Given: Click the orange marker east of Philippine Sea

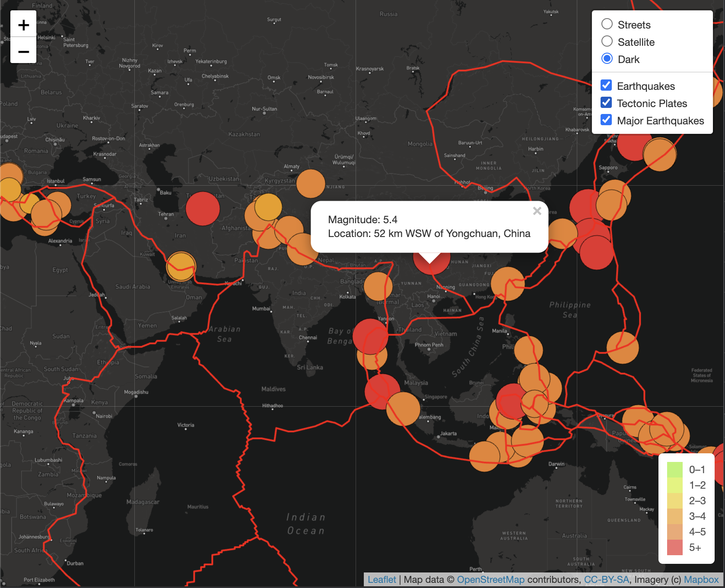Looking at the screenshot, I should (x=623, y=348).
